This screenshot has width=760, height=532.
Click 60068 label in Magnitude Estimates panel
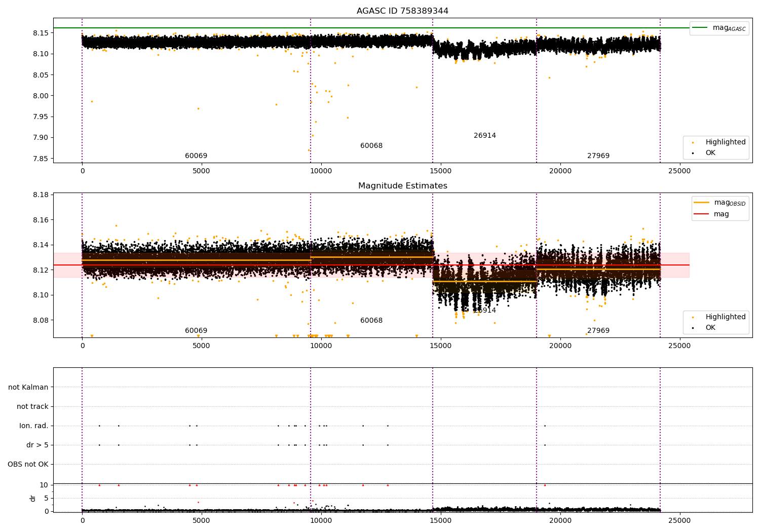(x=371, y=320)
